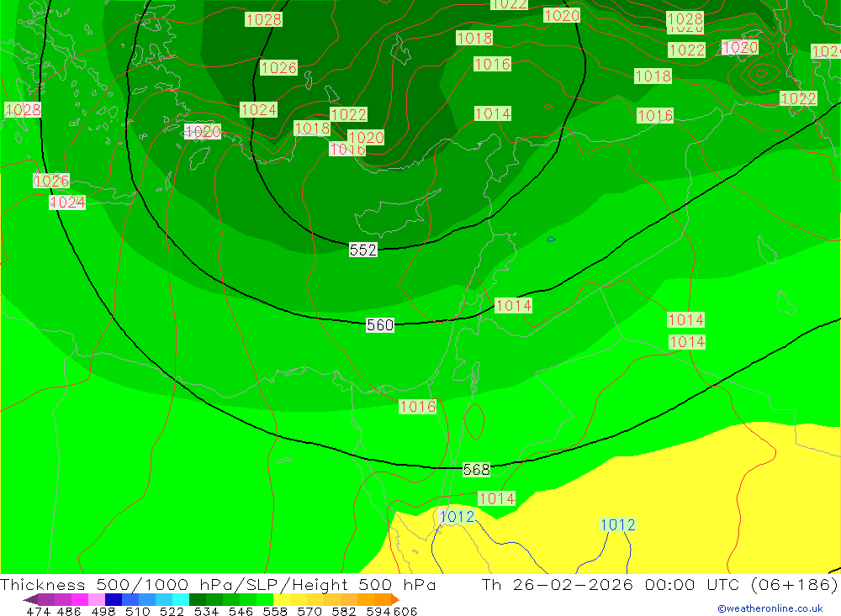Click the blue 1012 label nearest the 1014 label
Viewport: 841px width, 616px height.
(457, 516)
